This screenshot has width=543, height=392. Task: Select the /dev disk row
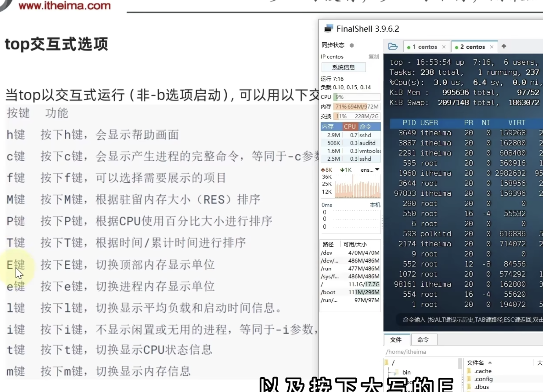[350, 253]
